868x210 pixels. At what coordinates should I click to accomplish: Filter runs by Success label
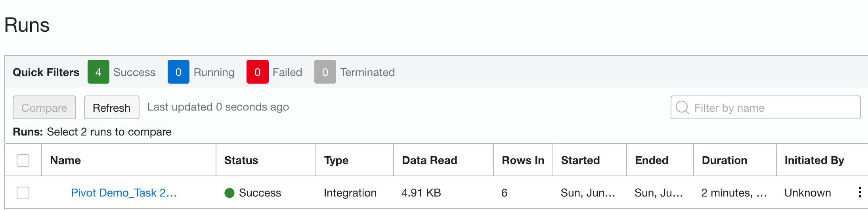pos(134,72)
